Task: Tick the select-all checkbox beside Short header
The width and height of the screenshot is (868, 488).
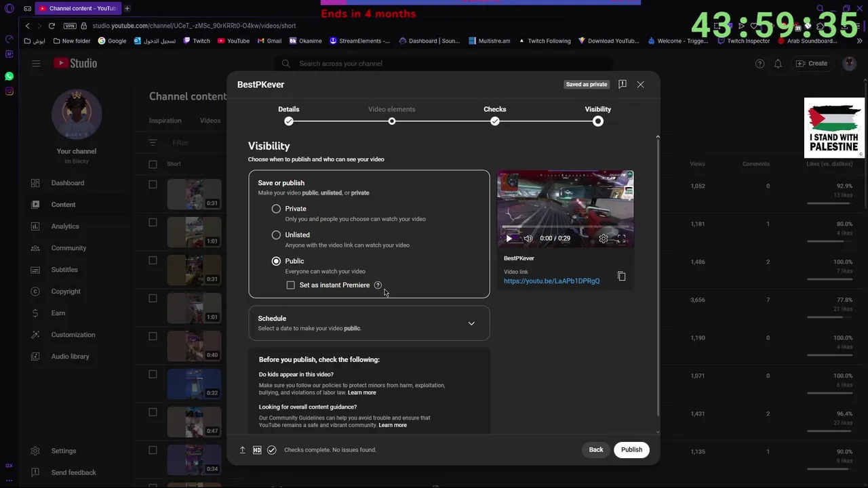Action: click(x=153, y=164)
